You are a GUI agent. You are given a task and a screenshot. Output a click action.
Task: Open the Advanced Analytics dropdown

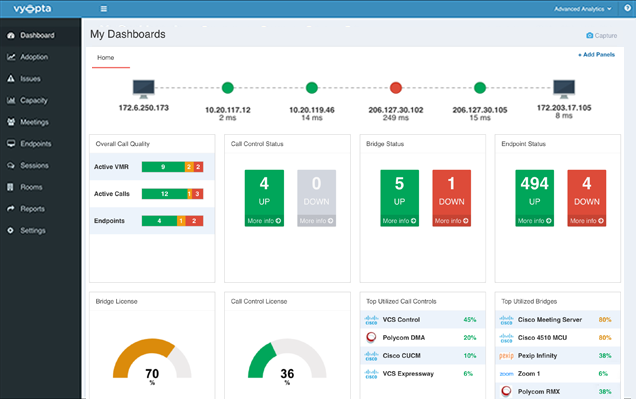pyautogui.click(x=582, y=9)
